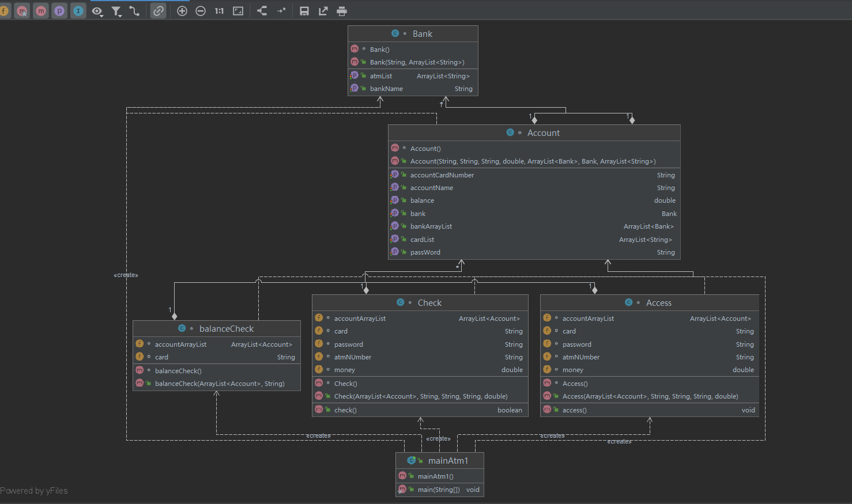Viewport: 852px width, 504px height.
Task: Print the diagram
Action: tap(342, 11)
